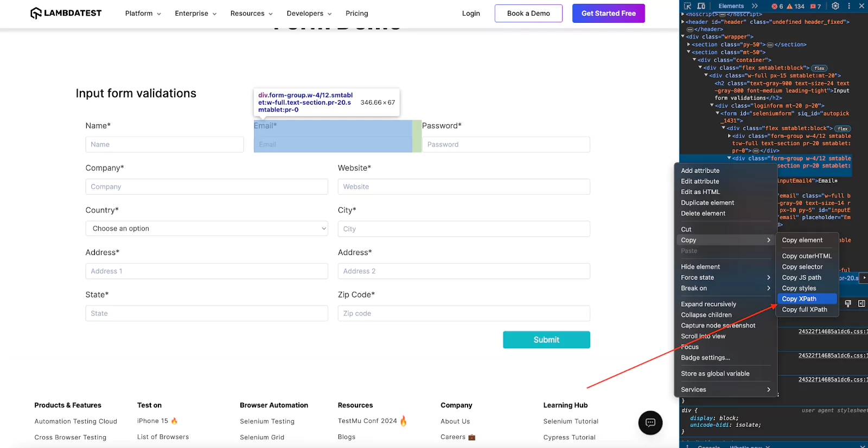This screenshot has height=448, width=868.
Task: Click the 'Get Started Free' button
Action: pos(608,14)
